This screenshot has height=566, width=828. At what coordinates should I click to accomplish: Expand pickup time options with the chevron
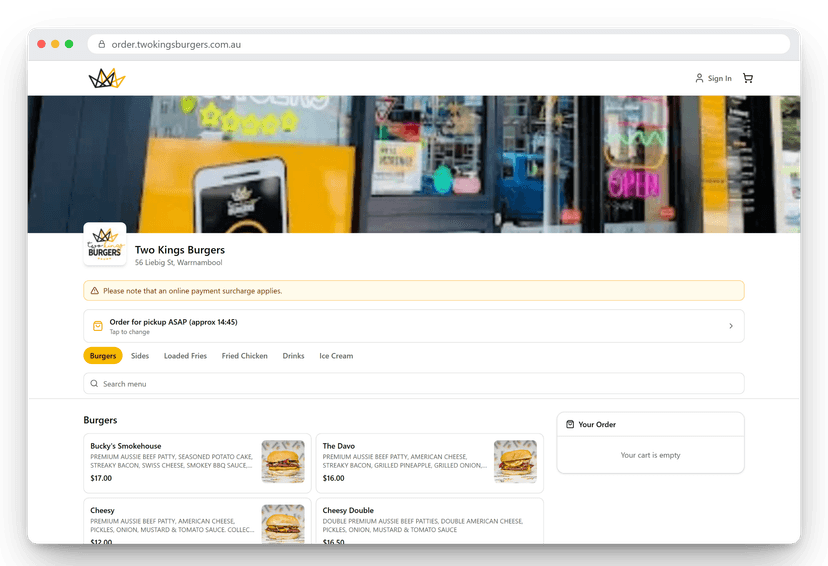731,326
